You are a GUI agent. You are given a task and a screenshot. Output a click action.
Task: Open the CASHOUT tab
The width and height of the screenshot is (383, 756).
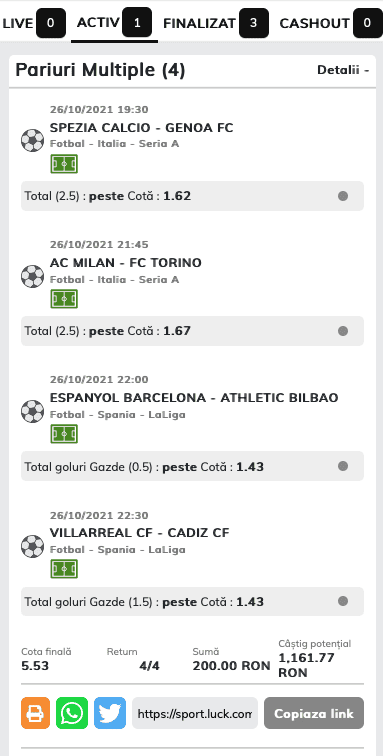coord(330,23)
